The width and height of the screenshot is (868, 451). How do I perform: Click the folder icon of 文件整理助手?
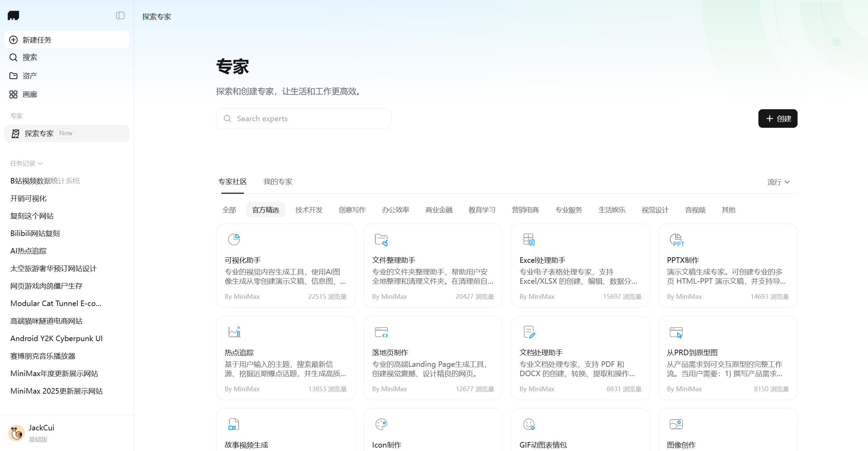point(381,239)
